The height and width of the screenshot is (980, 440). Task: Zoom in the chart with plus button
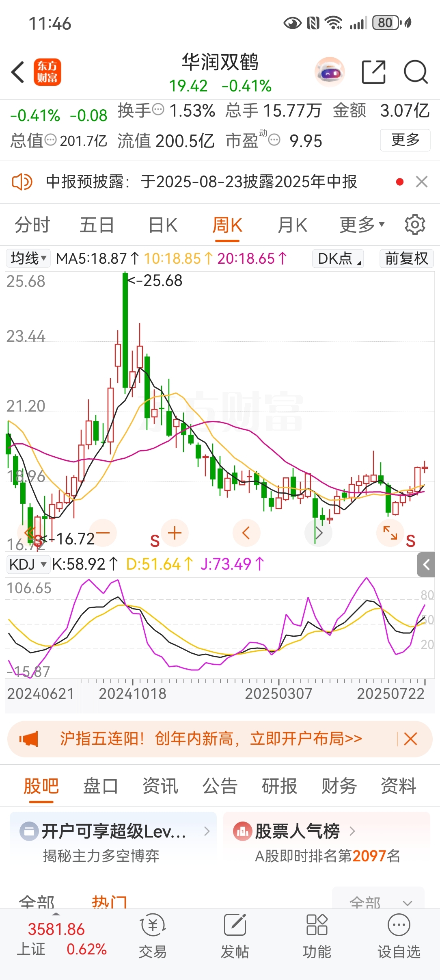click(x=175, y=533)
